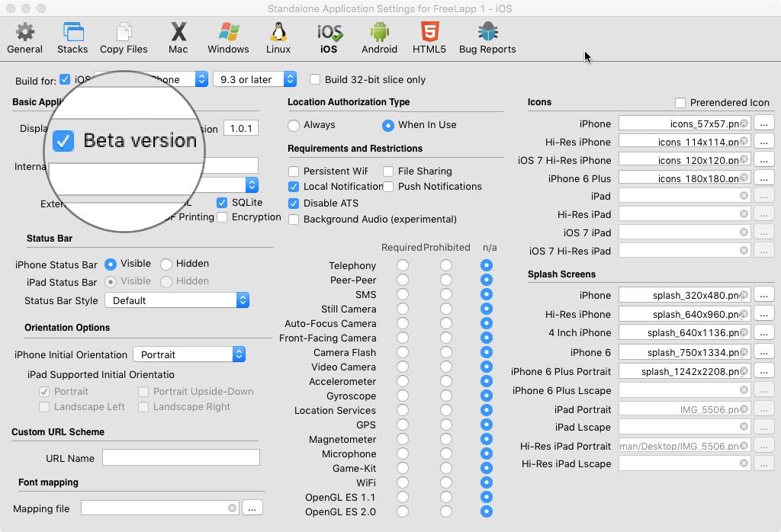Set iPhone status bar to Hidden
This screenshot has height=532, width=781.
point(166,264)
